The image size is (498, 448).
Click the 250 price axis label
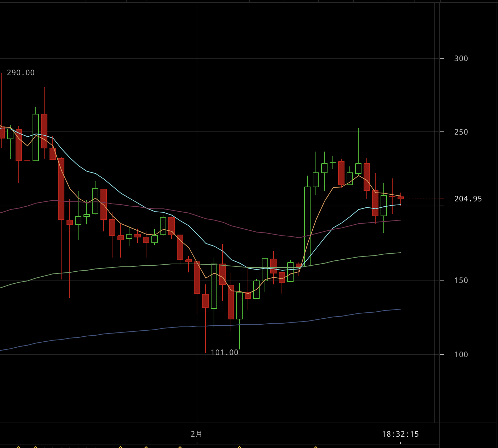(461, 132)
